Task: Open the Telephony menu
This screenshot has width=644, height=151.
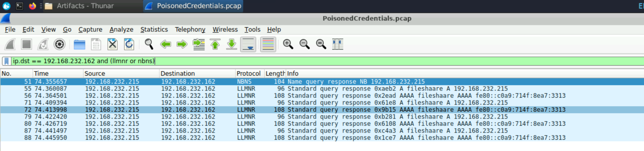Action: pyautogui.click(x=190, y=29)
